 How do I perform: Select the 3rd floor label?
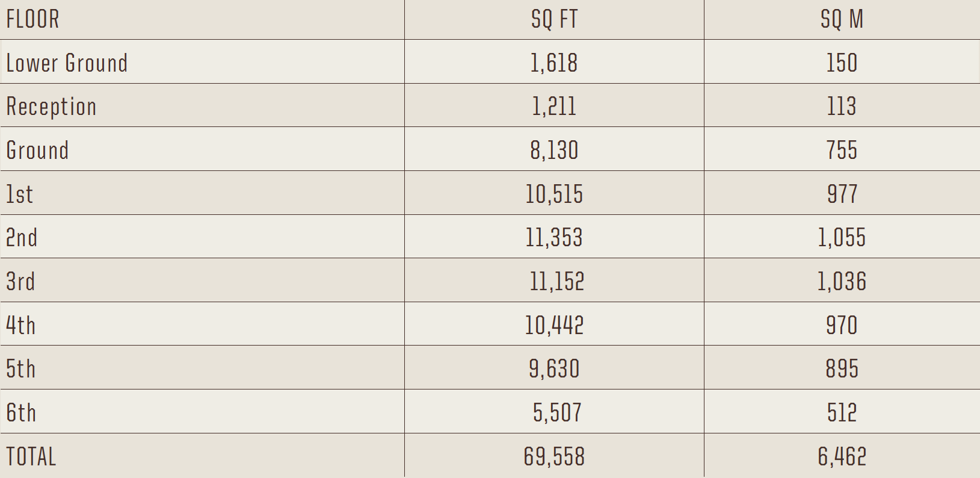[20, 281]
